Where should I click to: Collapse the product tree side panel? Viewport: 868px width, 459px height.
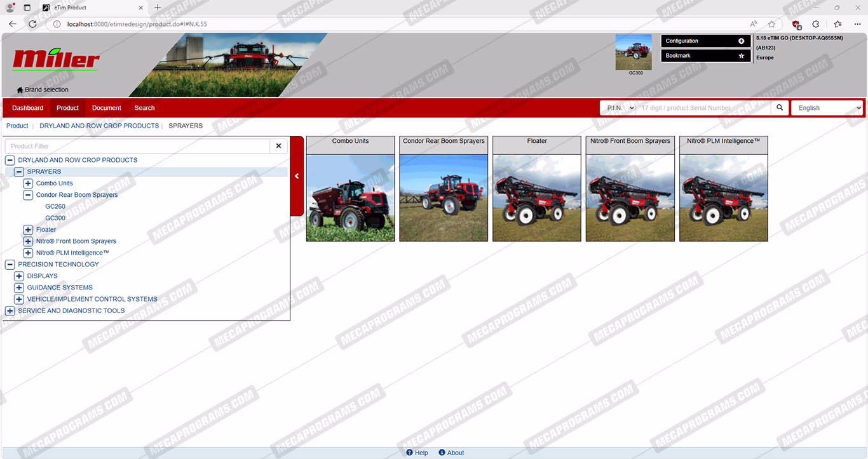coord(297,176)
